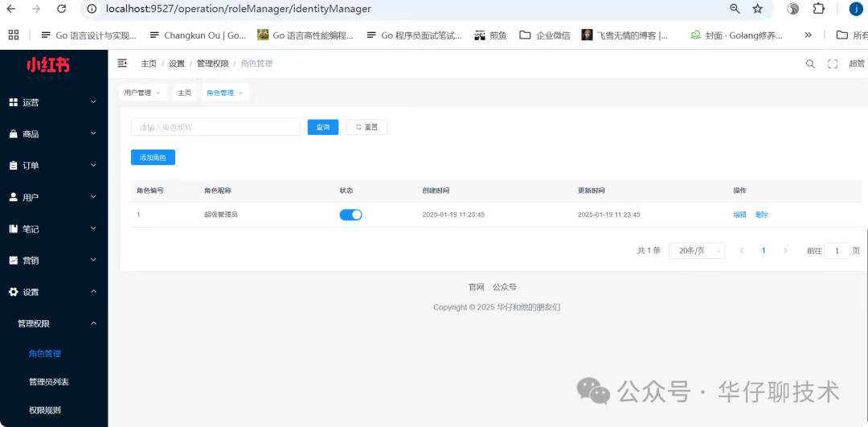The height and width of the screenshot is (427, 868).
Task: Click 删除 for 超级管理员 row
Action: (762, 215)
